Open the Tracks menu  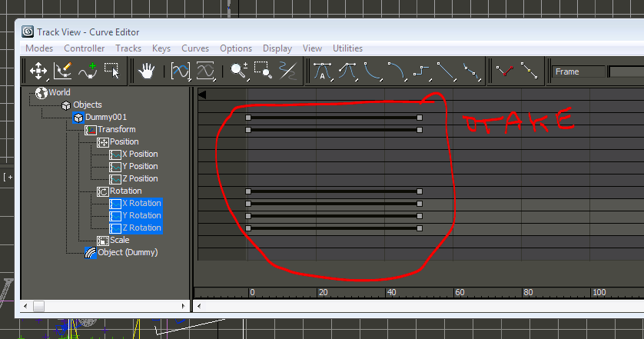click(x=128, y=48)
